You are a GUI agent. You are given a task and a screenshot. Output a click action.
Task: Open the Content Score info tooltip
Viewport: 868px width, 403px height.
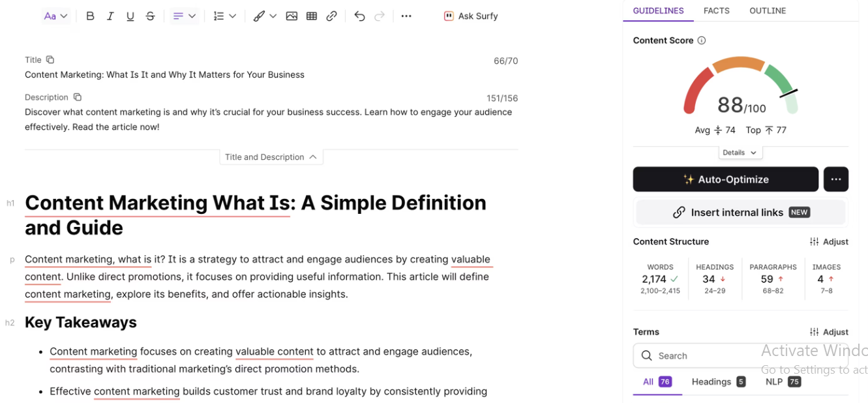[x=701, y=40]
